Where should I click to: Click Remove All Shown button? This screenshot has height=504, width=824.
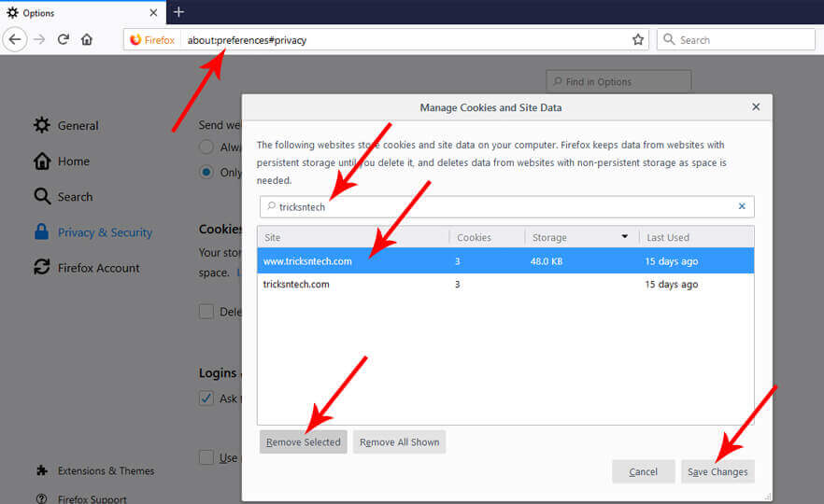(x=400, y=442)
